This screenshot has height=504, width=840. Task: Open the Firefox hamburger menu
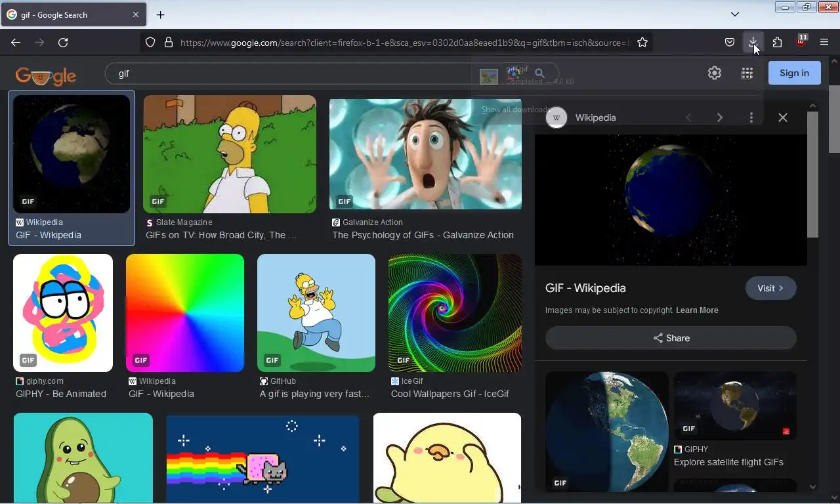824,43
